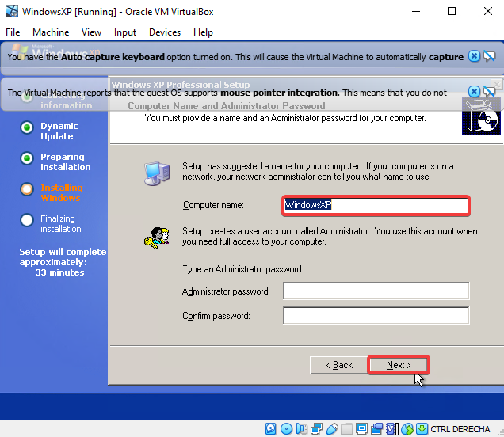This screenshot has height=437, width=504.
Task: Click the 'Installing Windows' setup step
Action: click(x=62, y=192)
